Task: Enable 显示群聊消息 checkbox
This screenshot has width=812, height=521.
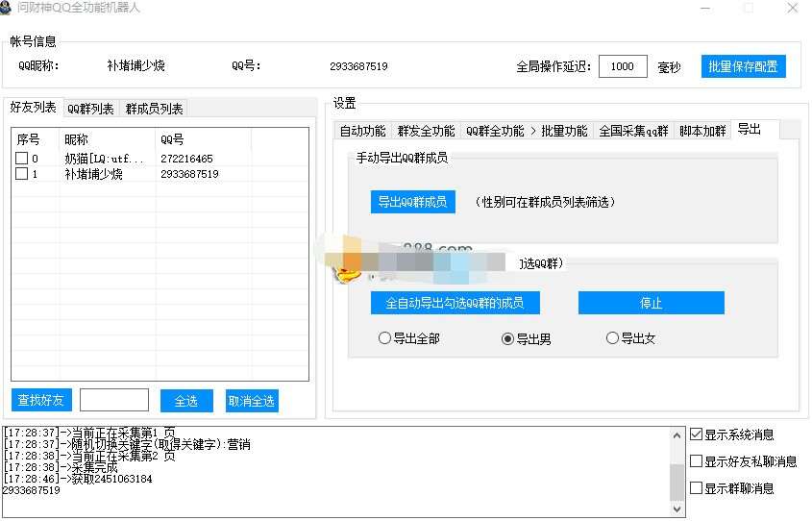Action: [696, 488]
